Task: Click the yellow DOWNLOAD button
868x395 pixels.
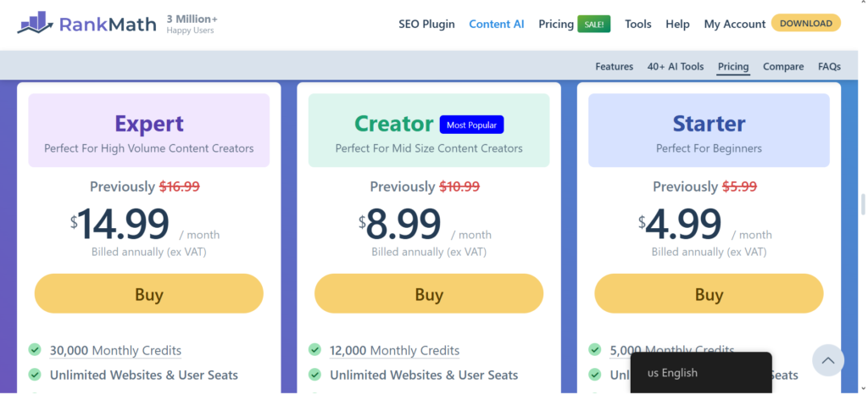Action: pyautogui.click(x=806, y=23)
